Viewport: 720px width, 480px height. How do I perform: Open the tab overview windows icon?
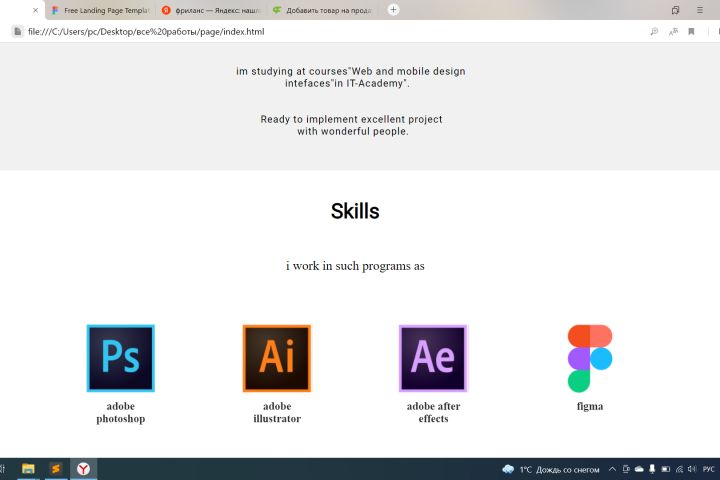click(x=675, y=10)
